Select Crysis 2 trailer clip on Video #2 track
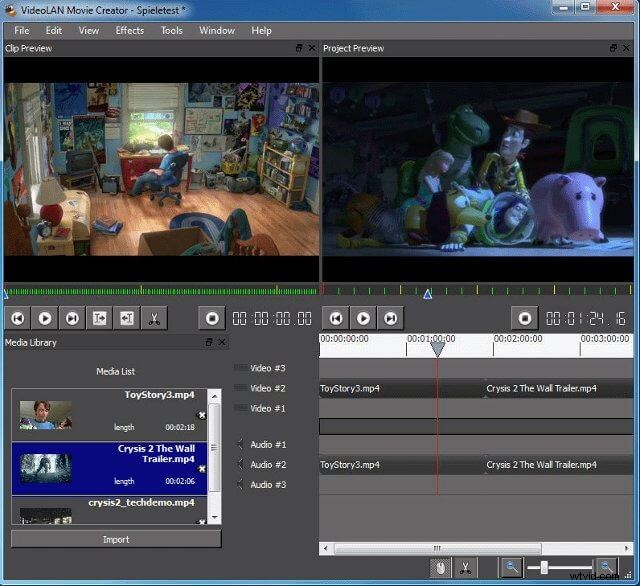 point(558,388)
